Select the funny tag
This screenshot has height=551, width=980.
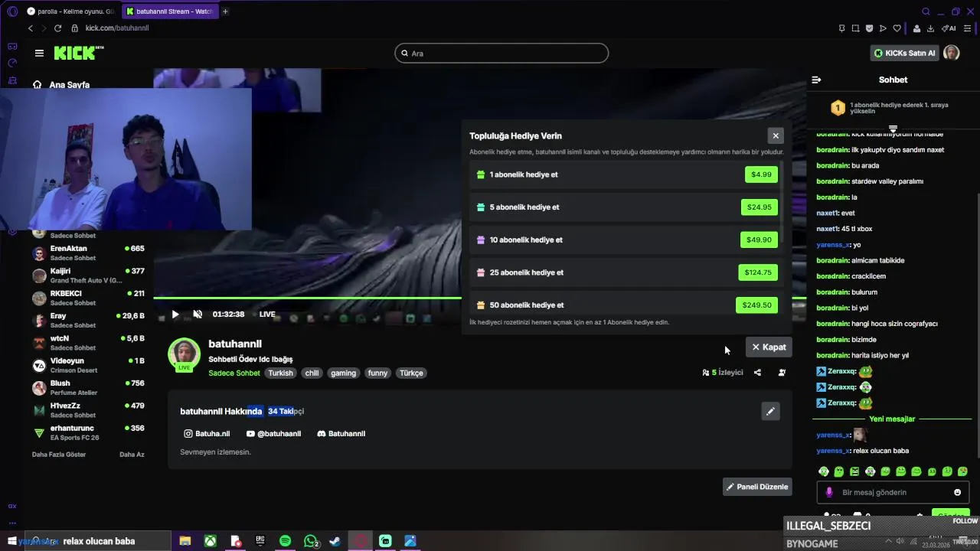coord(377,373)
